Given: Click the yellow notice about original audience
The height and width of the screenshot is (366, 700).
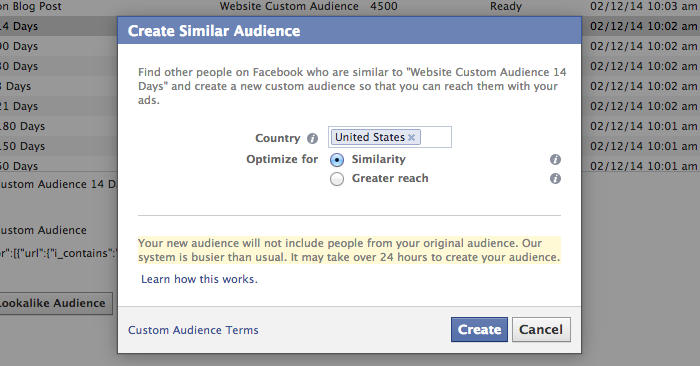Looking at the screenshot, I should pyautogui.click(x=349, y=250).
